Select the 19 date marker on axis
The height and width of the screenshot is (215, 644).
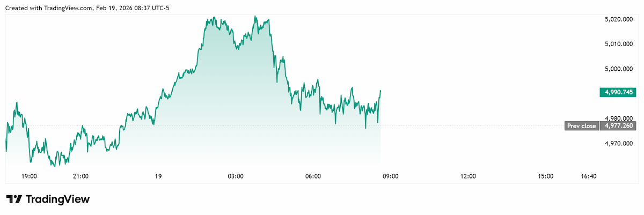158,176
